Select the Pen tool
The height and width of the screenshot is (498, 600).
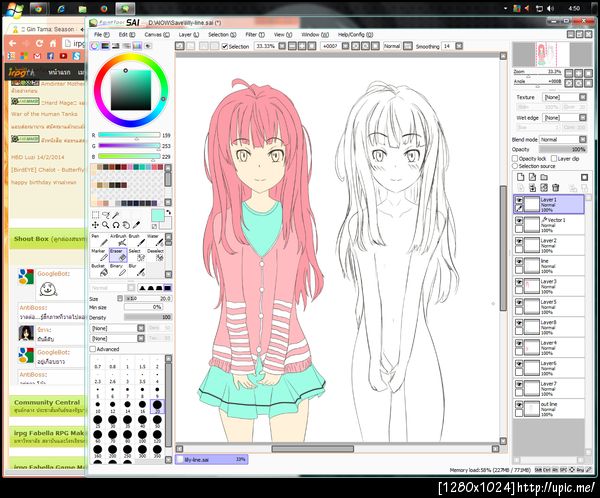coord(99,240)
